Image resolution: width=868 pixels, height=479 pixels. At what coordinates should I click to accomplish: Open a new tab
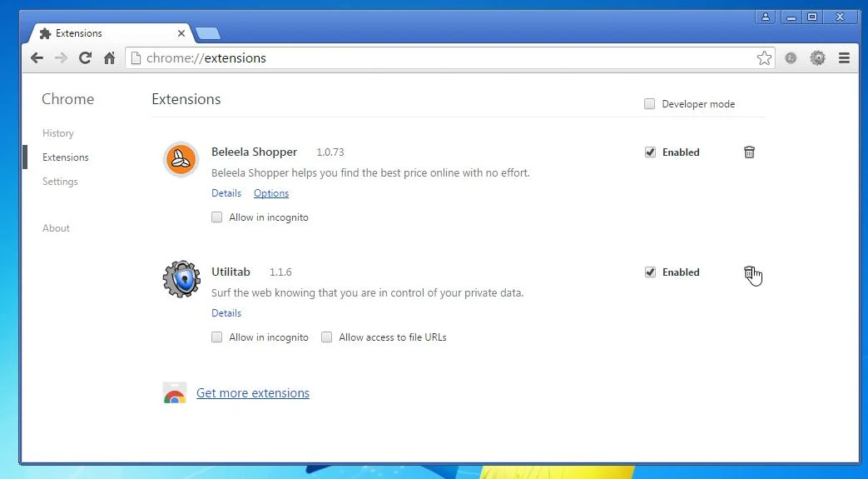point(208,33)
